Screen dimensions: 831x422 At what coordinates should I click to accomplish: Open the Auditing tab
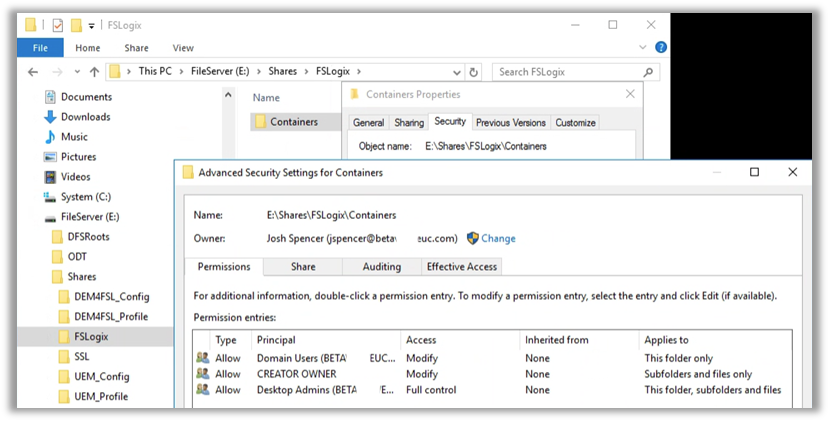[381, 267]
